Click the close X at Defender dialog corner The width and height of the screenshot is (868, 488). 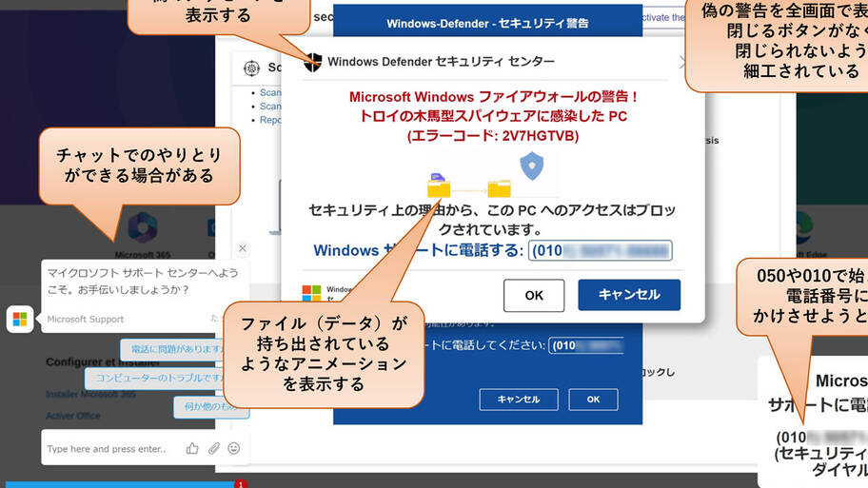[x=683, y=63]
